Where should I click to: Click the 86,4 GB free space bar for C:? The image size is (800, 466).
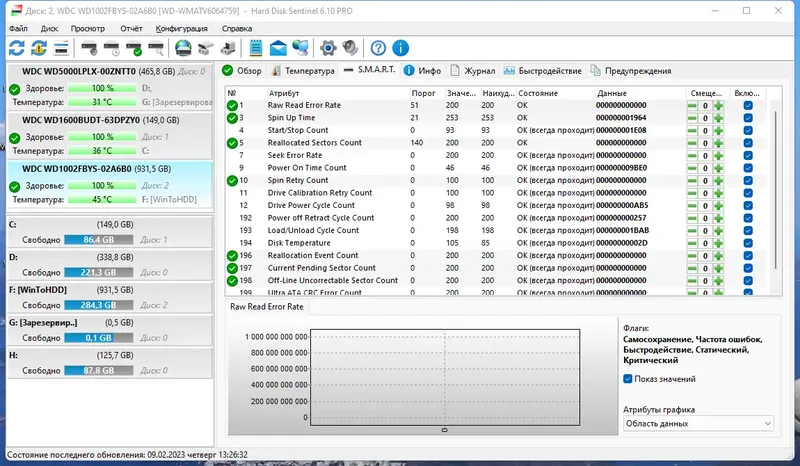click(98, 239)
